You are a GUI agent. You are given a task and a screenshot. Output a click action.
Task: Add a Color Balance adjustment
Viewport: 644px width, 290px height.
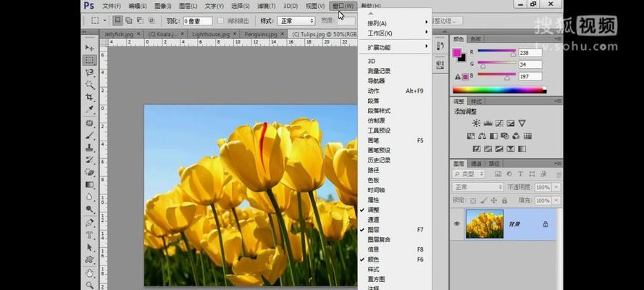(x=482, y=136)
